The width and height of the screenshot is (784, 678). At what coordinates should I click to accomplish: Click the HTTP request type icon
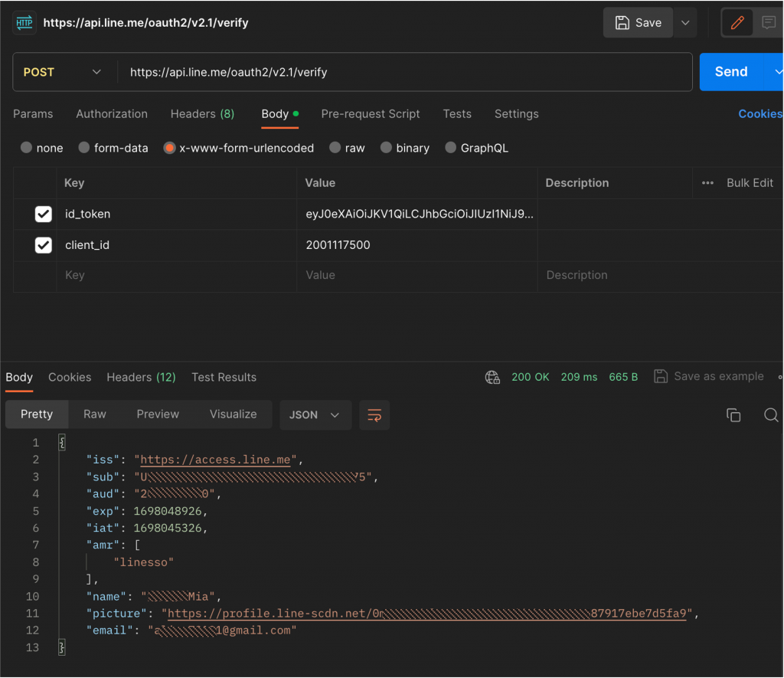coord(24,22)
